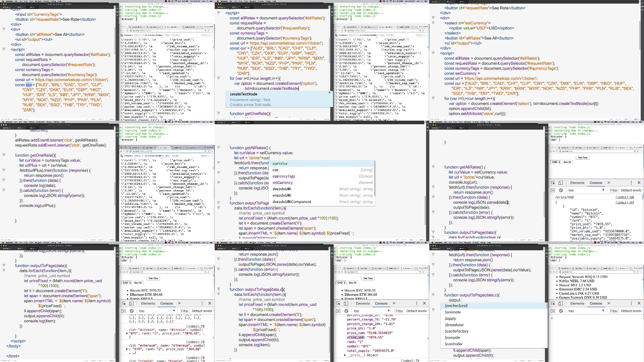
Task: Expand the logged ethereum object in console
Action: [127, 349]
